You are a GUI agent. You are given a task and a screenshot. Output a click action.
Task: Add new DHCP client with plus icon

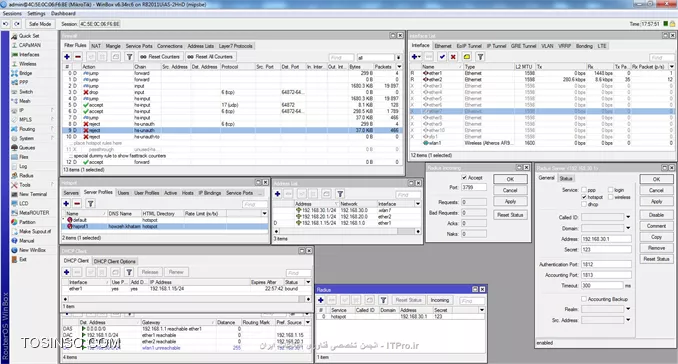tap(67, 272)
